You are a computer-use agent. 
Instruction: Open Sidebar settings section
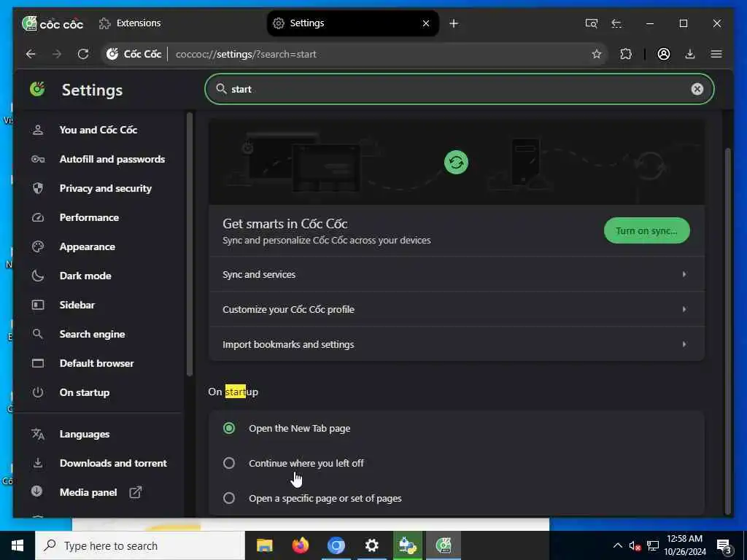tap(77, 305)
